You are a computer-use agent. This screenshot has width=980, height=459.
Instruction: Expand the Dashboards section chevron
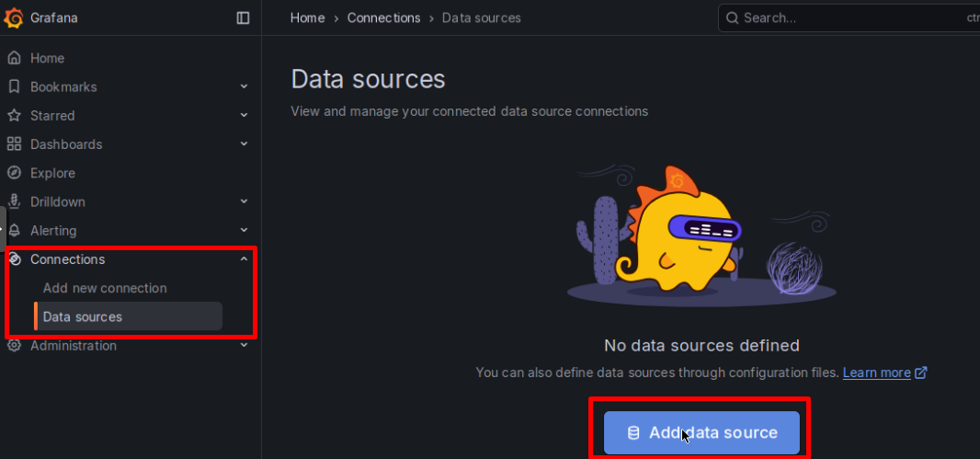[x=244, y=144]
